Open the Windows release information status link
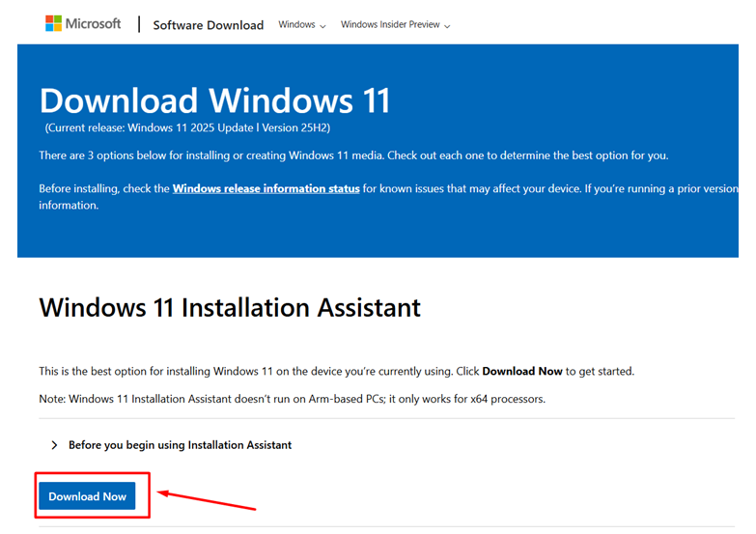 (x=266, y=188)
